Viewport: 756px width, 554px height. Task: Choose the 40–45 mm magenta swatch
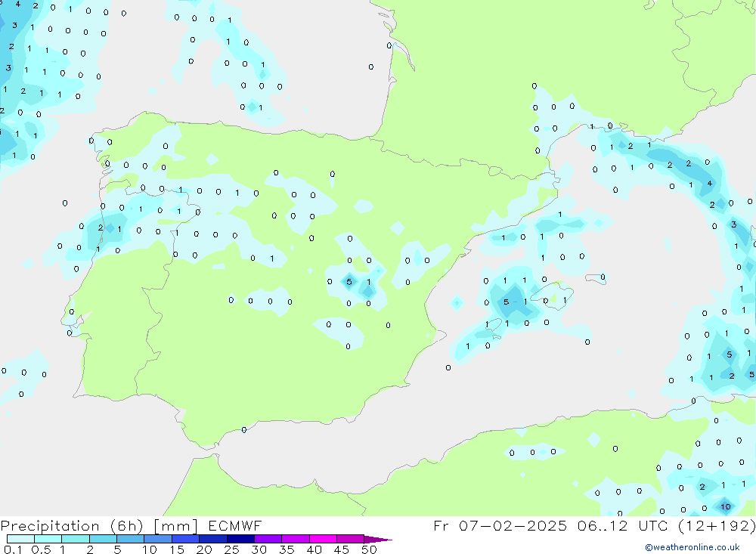click(x=324, y=539)
